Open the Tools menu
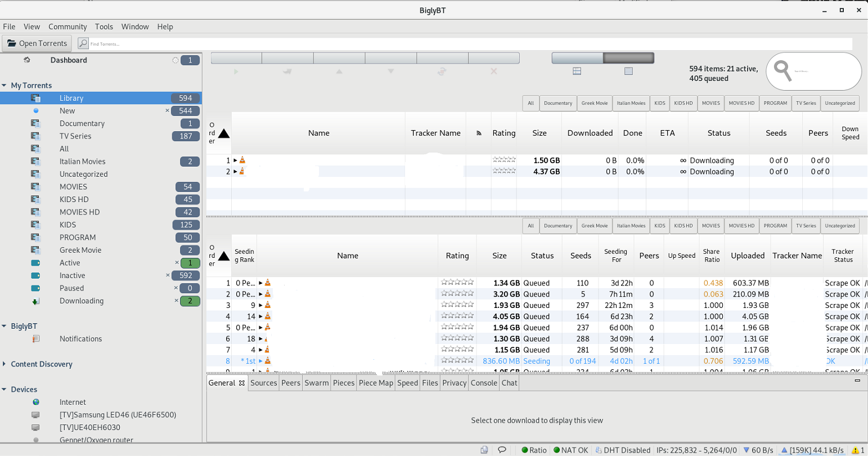The height and width of the screenshot is (456, 868). click(104, 26)
